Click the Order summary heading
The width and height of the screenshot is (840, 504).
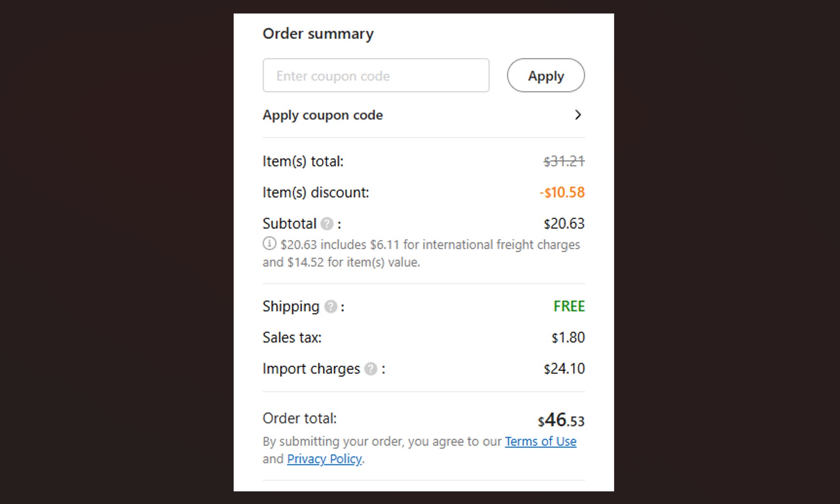[318, 34]
